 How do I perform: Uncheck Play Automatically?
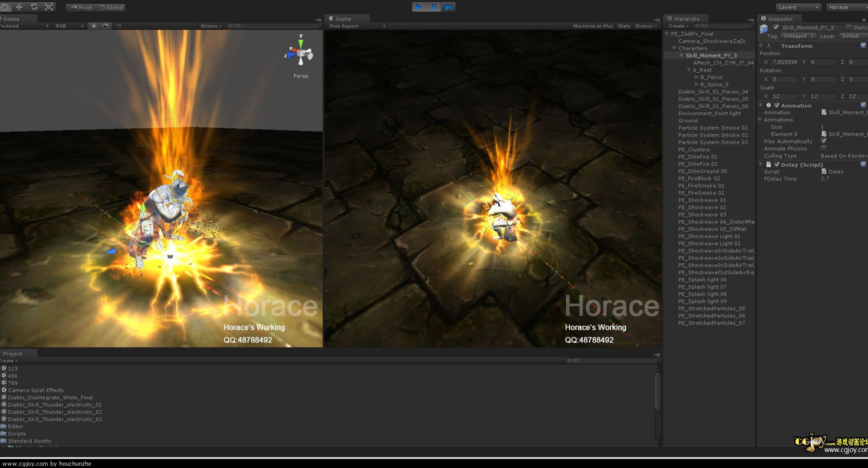[824, 141]
